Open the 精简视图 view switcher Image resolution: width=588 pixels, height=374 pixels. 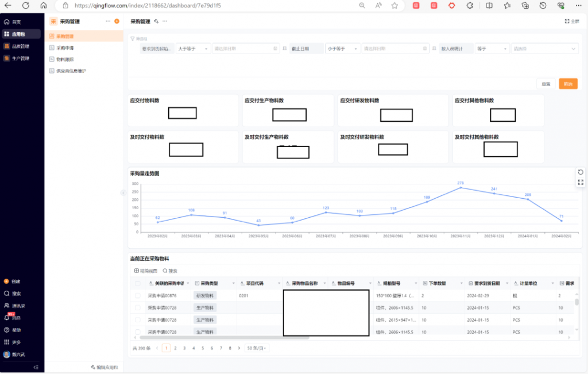(146, 271)
